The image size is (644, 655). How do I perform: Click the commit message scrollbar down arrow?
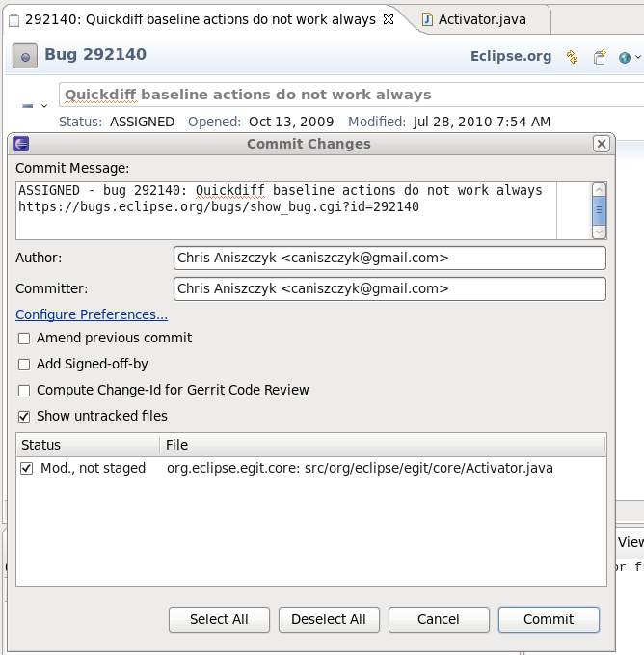599,232
